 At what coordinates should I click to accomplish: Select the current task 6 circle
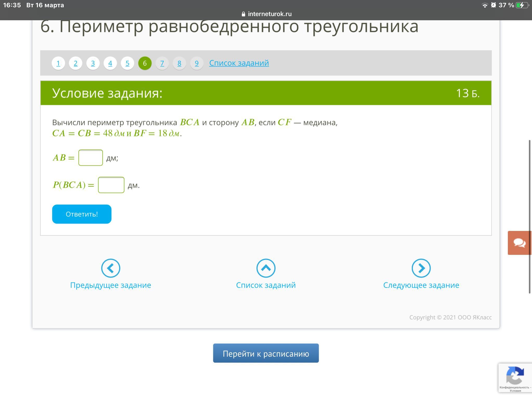click(145, 63)
